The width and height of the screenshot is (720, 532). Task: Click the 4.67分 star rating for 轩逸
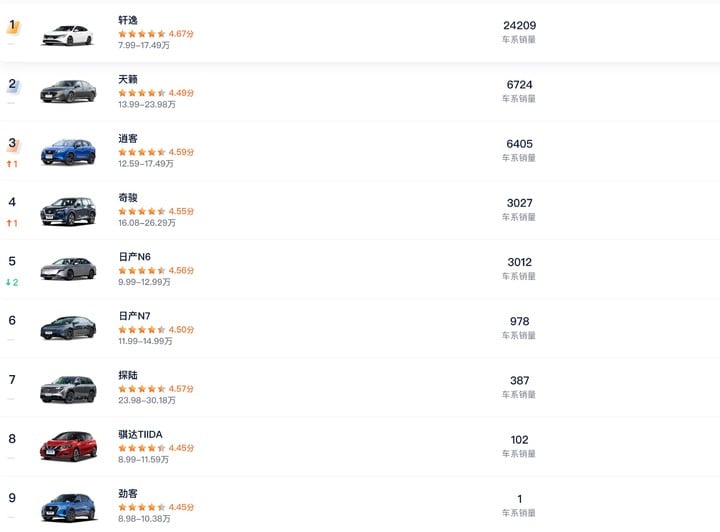[156, 34]
